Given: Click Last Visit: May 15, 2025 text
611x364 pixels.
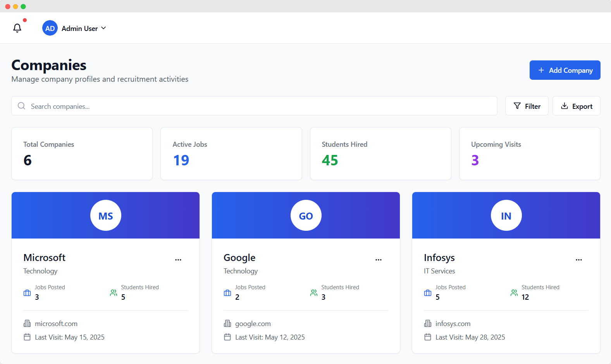Looking at the screenshot, I should [70, 337].
